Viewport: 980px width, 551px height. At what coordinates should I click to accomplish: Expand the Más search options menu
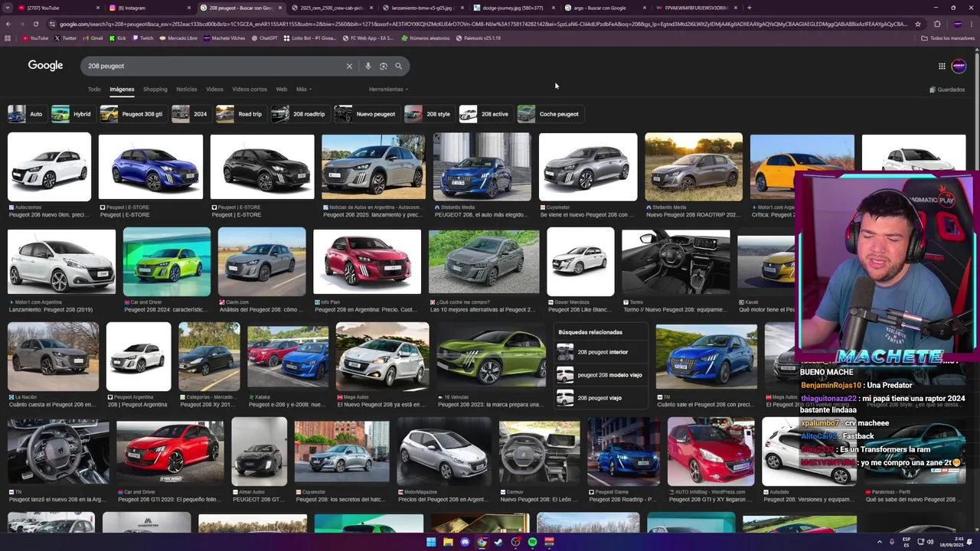click(x=303, y=90)
